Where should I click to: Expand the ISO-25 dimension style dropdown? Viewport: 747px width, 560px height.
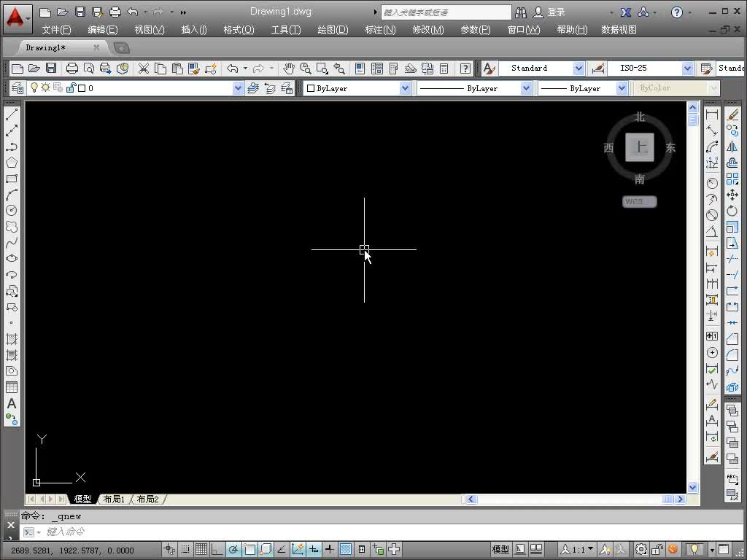tap(687, 69)
